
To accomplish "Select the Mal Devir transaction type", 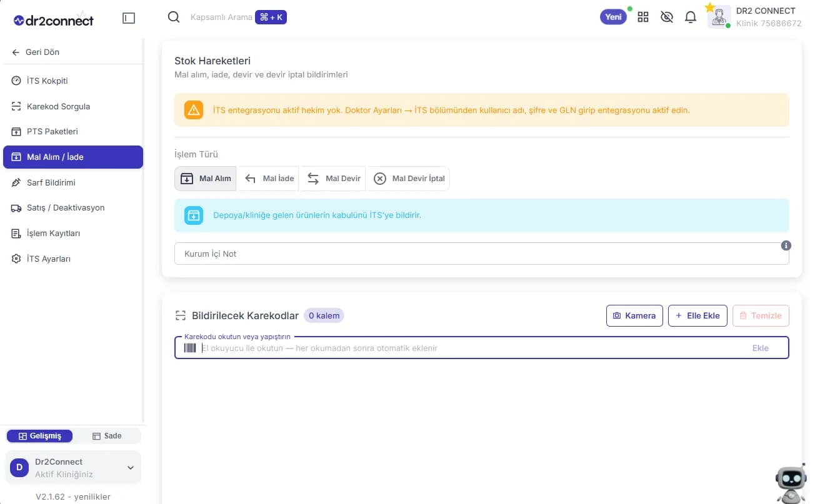I will [x=334, y=179].
